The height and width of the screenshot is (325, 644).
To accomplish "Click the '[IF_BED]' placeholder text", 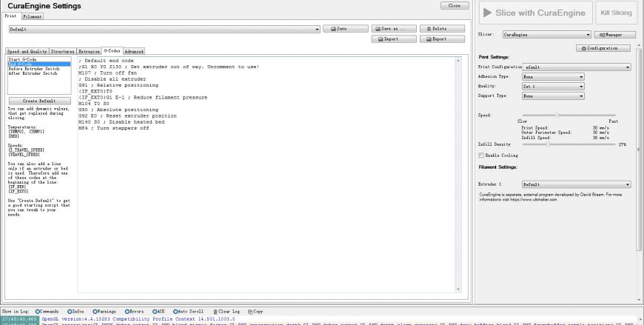I will [x=18, y=187].
